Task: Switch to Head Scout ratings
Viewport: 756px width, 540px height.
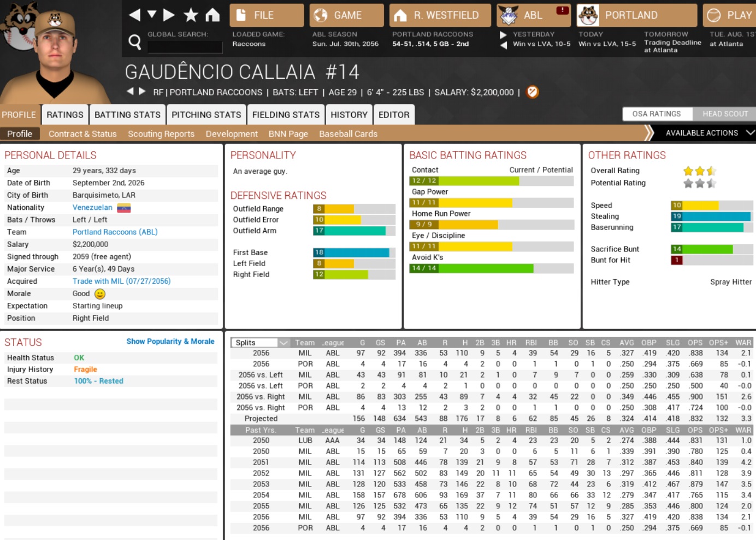Action: click(725, 114)
